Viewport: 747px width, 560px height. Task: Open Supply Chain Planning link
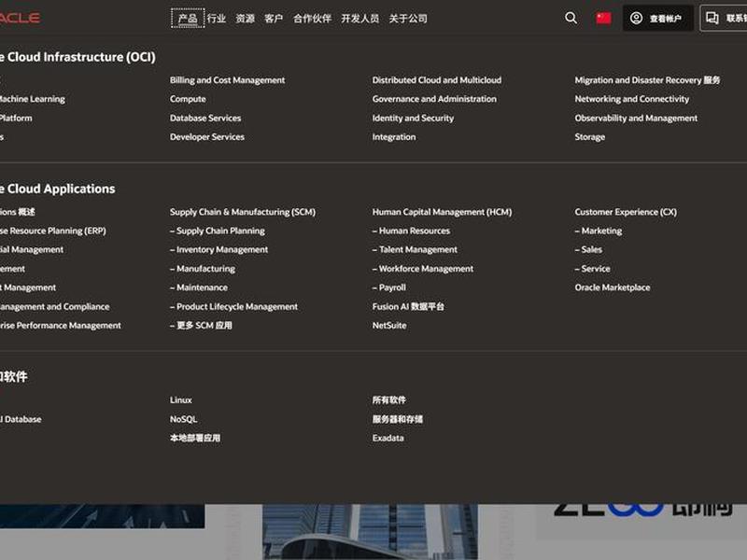pyautogui.click(x=218, y=231)
